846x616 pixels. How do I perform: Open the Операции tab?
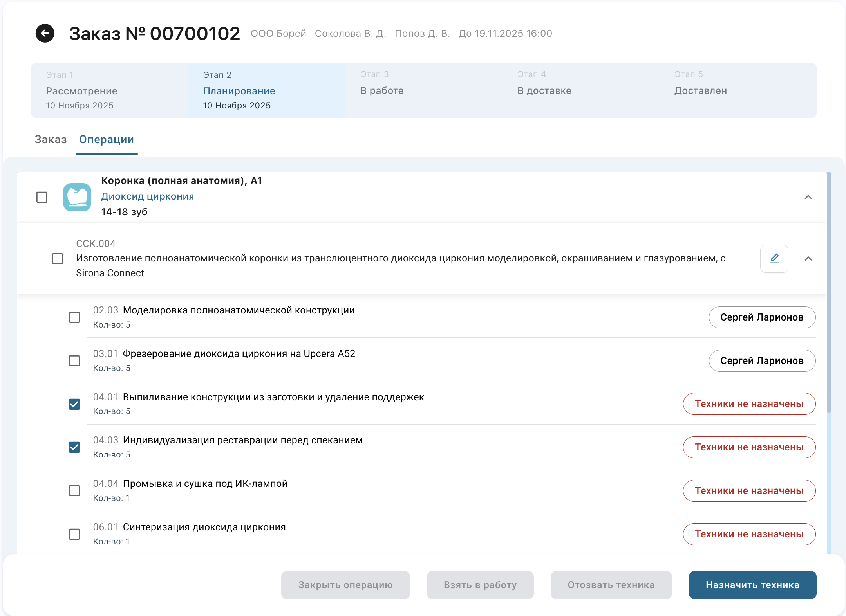107,140
